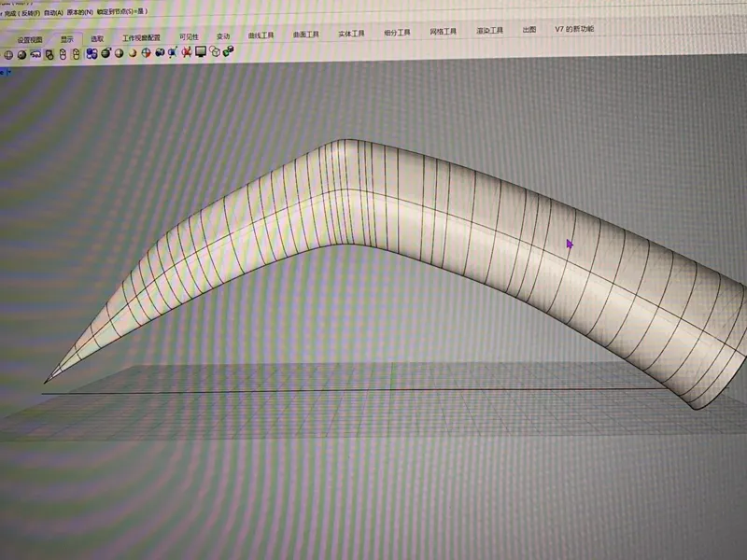Click the red crossed-out display icon
747x560 pixels.
click(186, 51)
